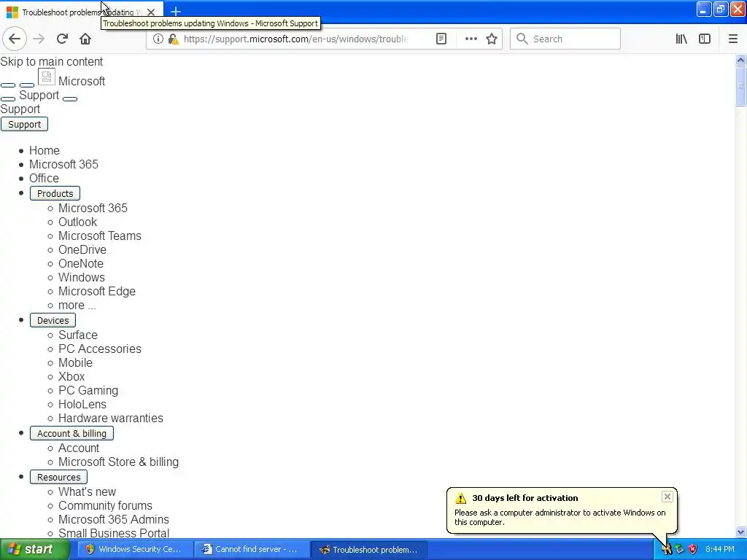The image size is (747, 560).
Task: Reload the page with the refresh icon
Action: [x=63, y=39]
